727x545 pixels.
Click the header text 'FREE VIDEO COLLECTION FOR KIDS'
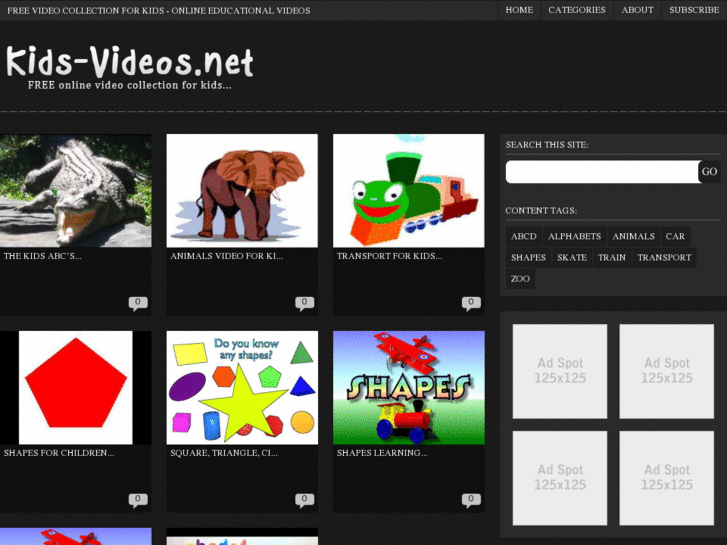pos(86,11)
